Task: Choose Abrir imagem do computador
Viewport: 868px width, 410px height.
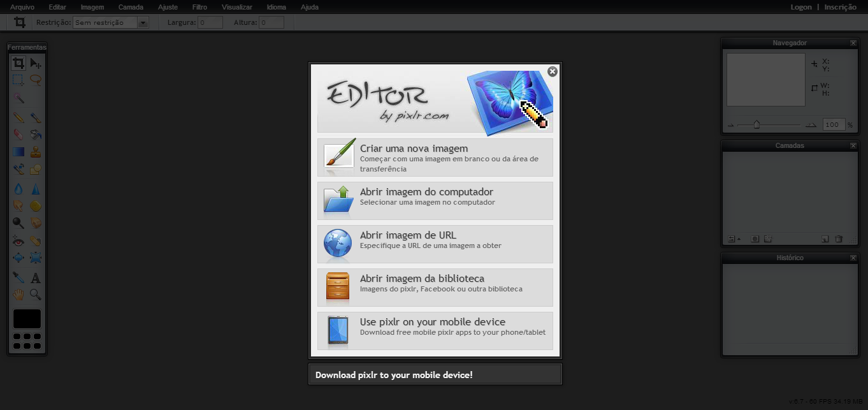Action: click(x=435, y=201)
